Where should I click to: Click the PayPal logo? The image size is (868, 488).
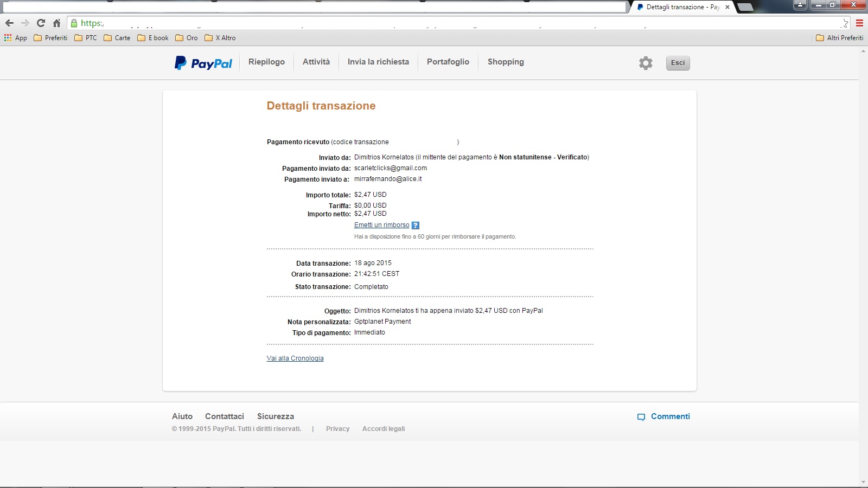click(x=203, y=63)
